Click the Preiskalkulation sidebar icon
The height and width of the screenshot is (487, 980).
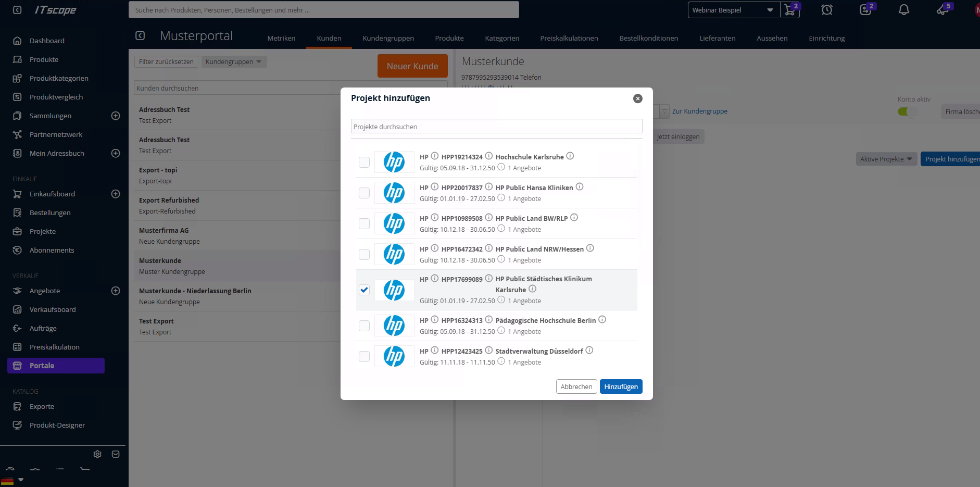pos(17,347)
